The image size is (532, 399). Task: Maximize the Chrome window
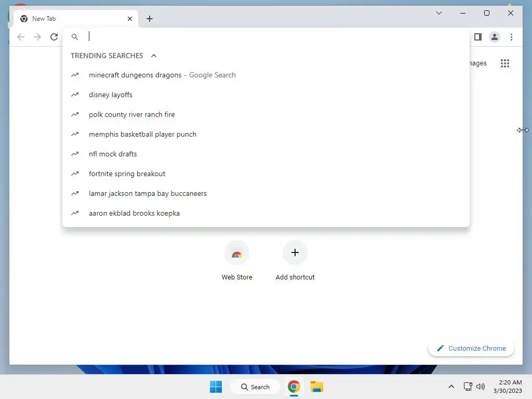pyautogui.click(x=486, y=13)
